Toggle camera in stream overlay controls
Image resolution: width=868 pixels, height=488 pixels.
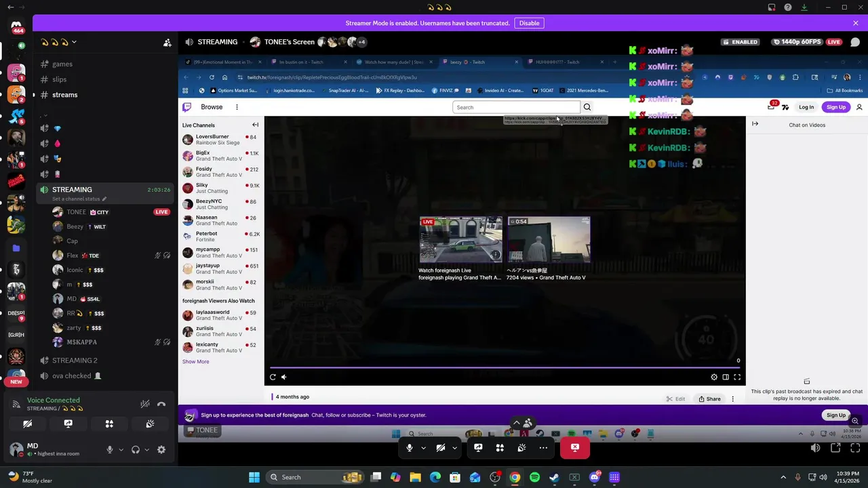(441, 447)
